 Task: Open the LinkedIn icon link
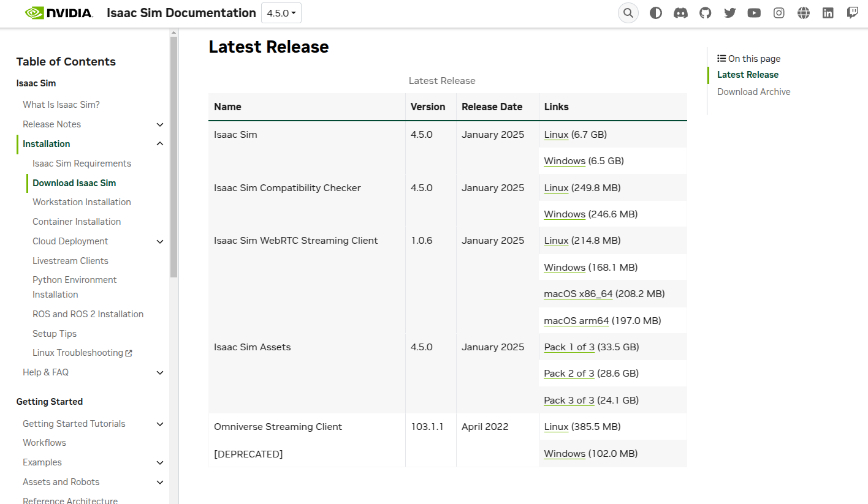click(x=828, y=13)
